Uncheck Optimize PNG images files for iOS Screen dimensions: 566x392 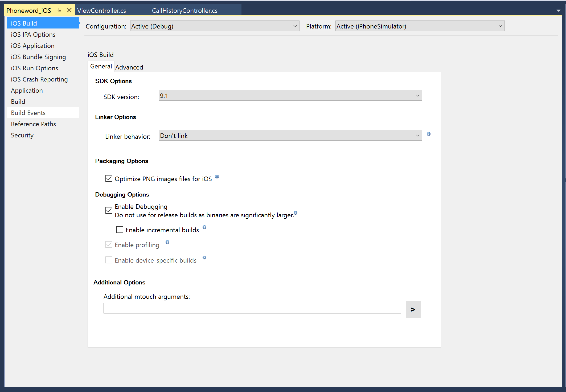pyautogui.click(x=109, y=178)
